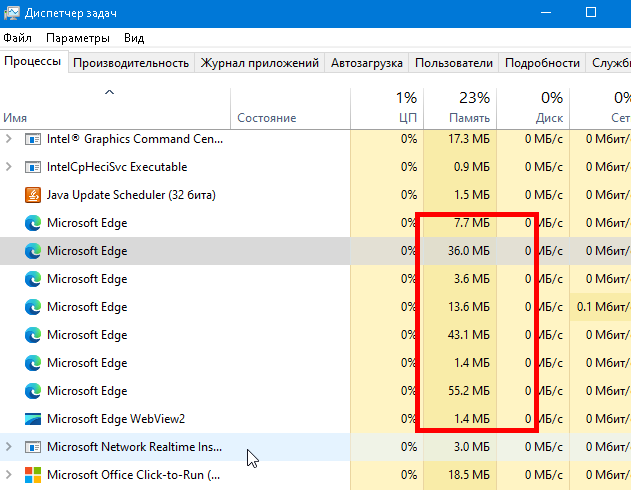Select the Microsoft Edge row using 43.1 МБ
Screen dimensions: 631x490
[x=180, y=335]
